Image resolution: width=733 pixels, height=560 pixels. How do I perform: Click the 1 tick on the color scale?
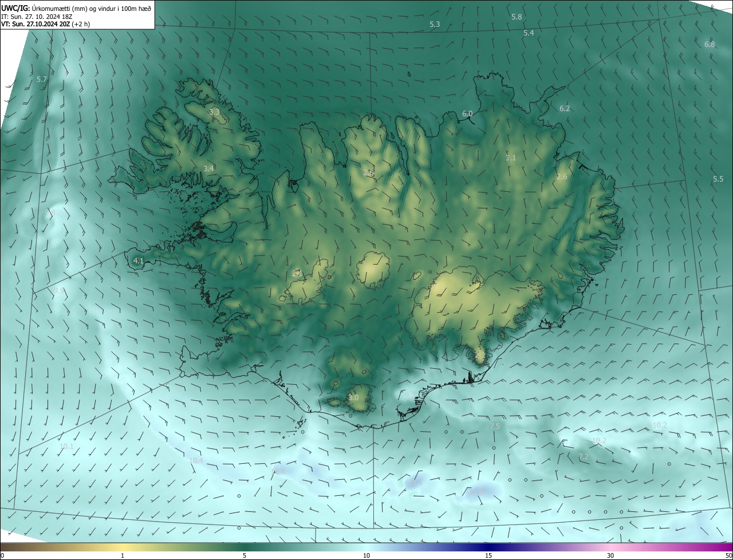click(123, 555)
